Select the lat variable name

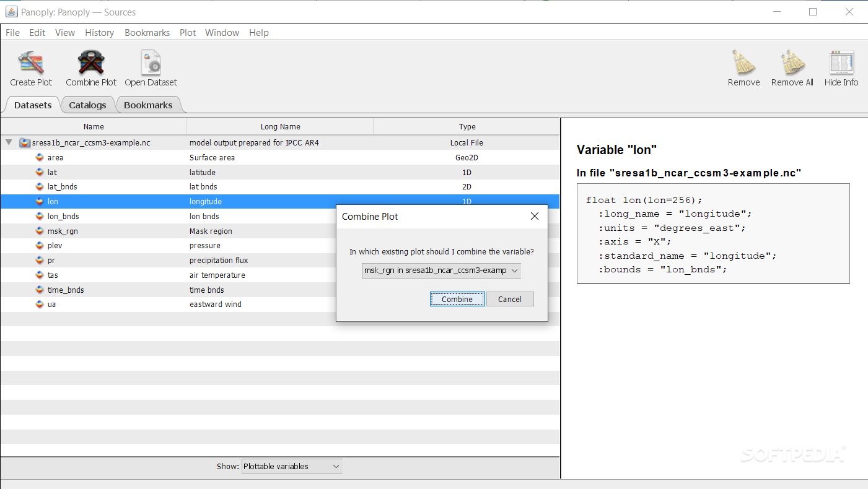[x=52, y=172]
